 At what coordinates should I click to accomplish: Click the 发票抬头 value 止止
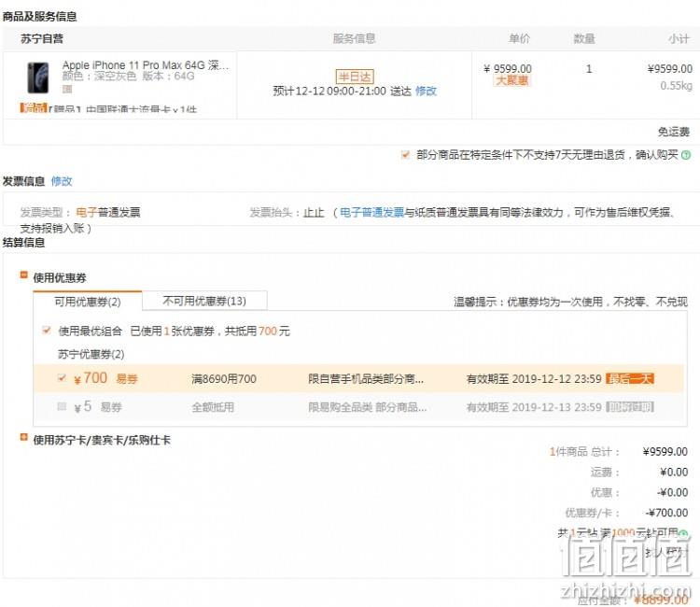[x=314, y=213]
